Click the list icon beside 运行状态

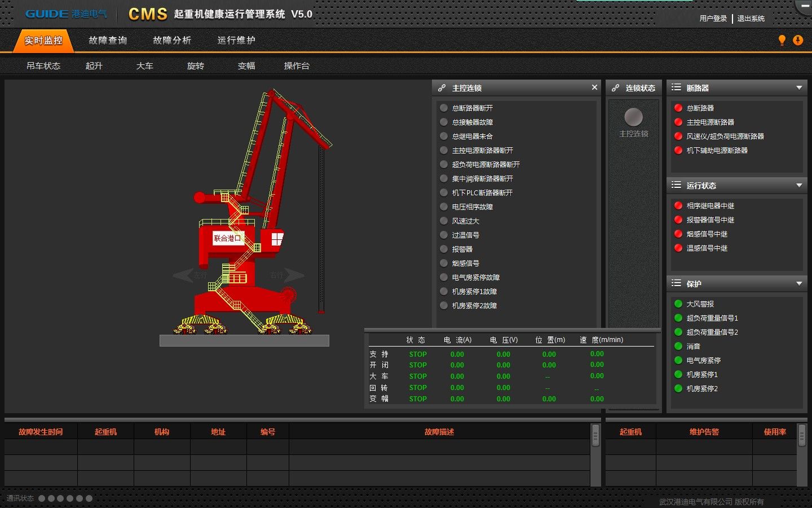676,185
